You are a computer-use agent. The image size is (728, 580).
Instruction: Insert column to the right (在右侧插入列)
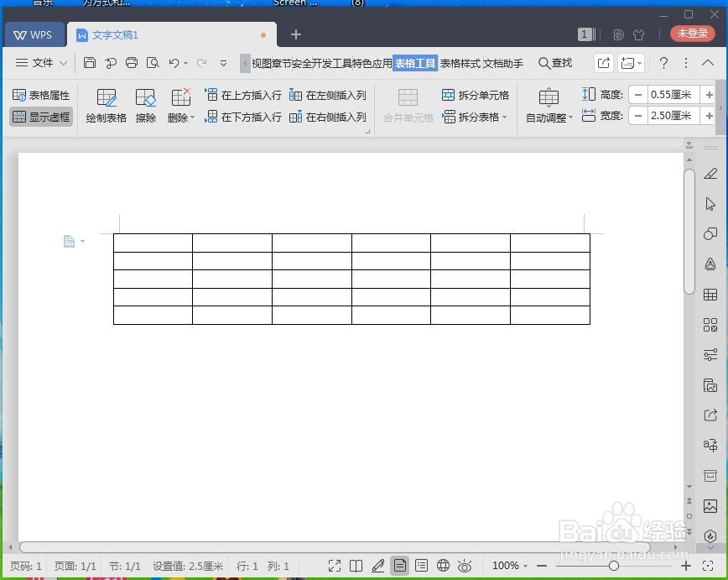coord(328,117)
